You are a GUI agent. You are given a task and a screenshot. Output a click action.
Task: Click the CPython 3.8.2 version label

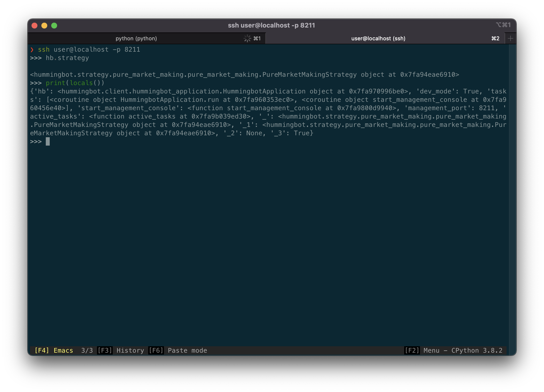pos(477,350)
